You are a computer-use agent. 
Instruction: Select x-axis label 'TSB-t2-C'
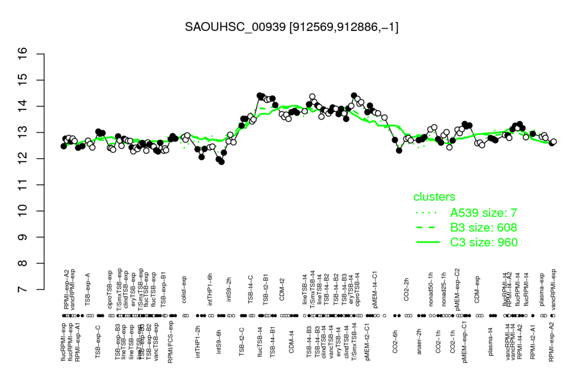click(x=242, y=342)
